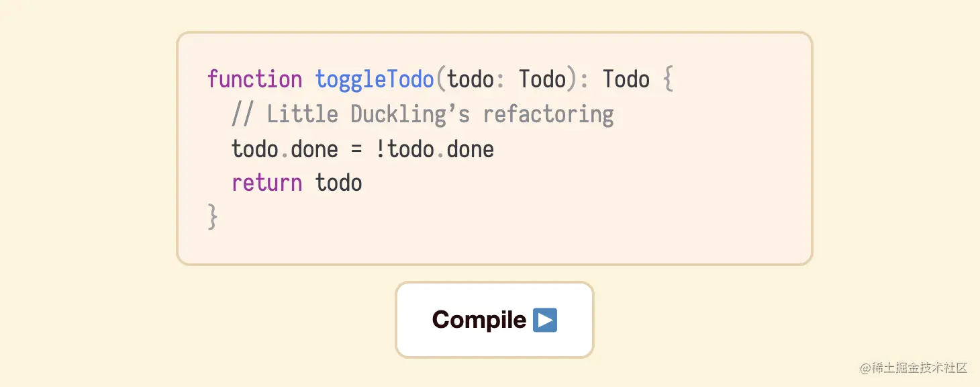This screenshot has width=980, height=387.
Task: Click the closing curly brace
Action: [x=213, y=217]
